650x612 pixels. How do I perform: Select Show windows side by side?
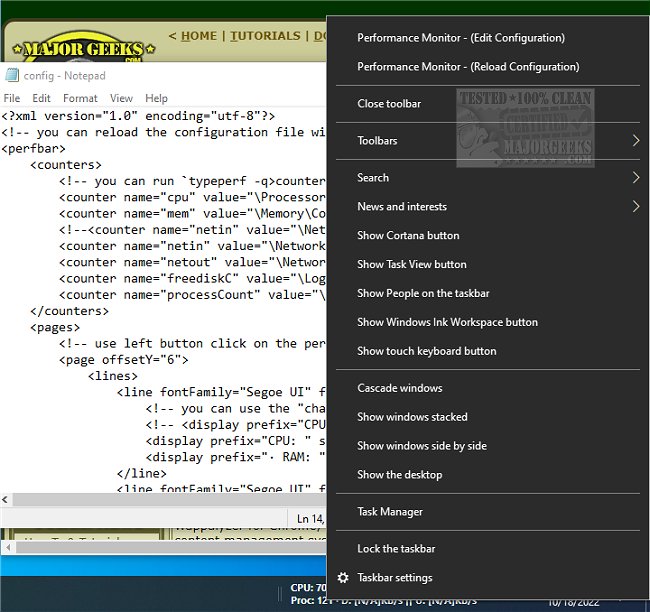[x=421, y=446]
